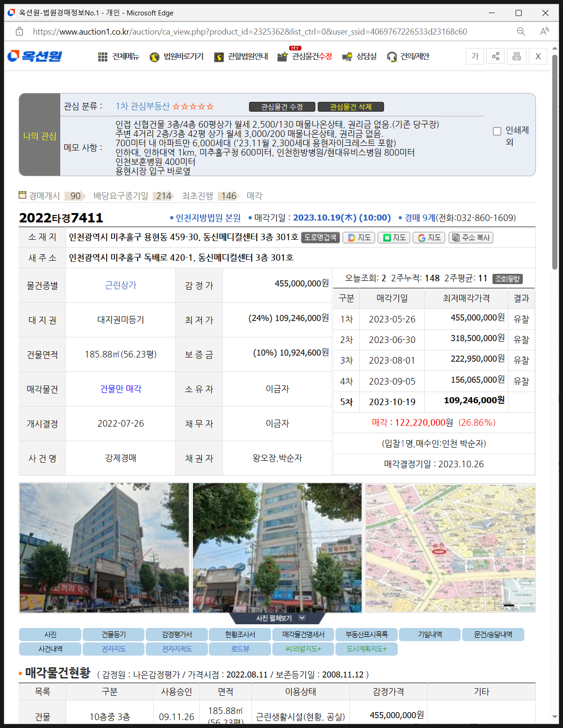Open the Daum 지도 map icon
The image size is (563, 728).
pyautogui.click(x=358, y=237)
